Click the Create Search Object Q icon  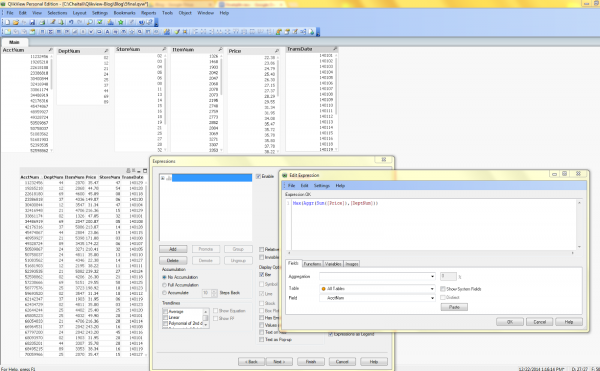pyautogui.click(x=140, y=32)
